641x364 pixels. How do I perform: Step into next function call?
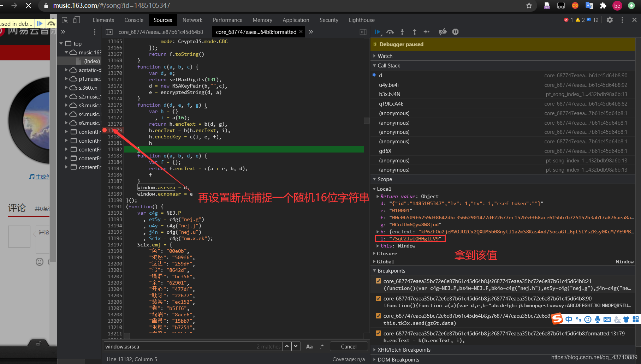pyautogui.click(x=402, y=32)
